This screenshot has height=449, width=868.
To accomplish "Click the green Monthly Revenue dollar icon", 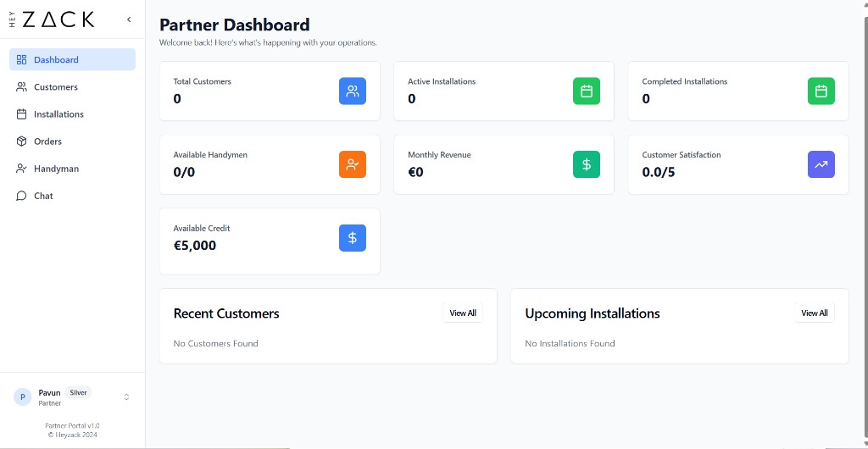I will click(x=587, y=164).
